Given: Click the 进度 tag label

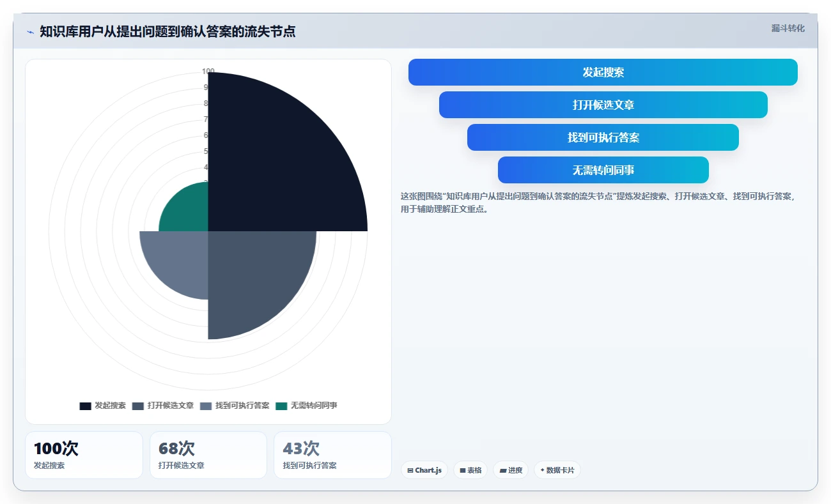Looking at the screenshot, I should 515,470.
